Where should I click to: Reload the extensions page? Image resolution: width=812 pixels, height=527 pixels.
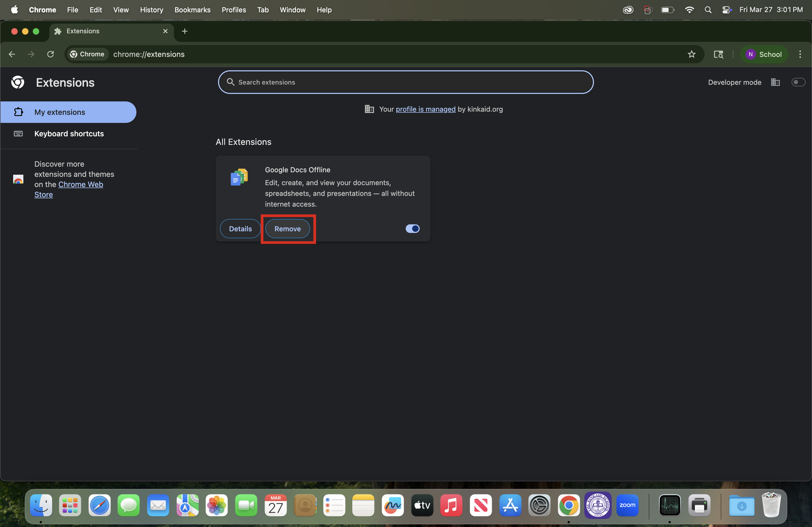[x=50, y=54]
